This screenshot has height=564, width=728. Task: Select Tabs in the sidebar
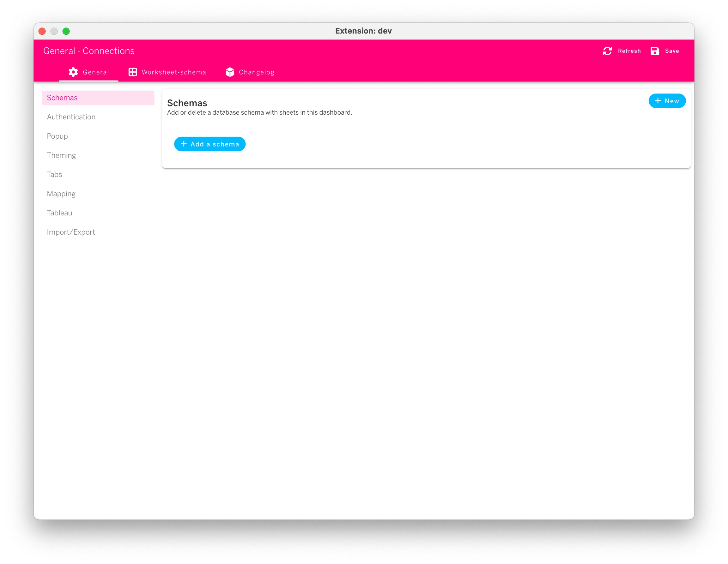[54, 175]
